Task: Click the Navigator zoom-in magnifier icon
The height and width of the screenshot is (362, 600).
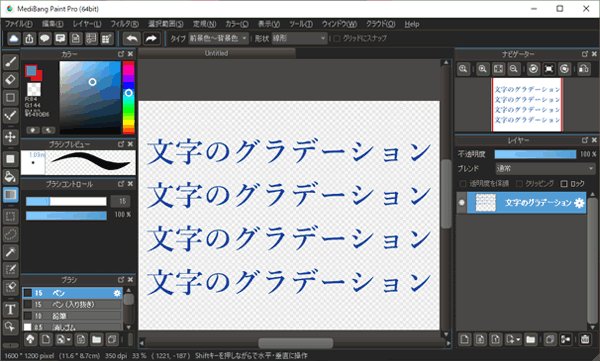Action: (x=483, y=69)
